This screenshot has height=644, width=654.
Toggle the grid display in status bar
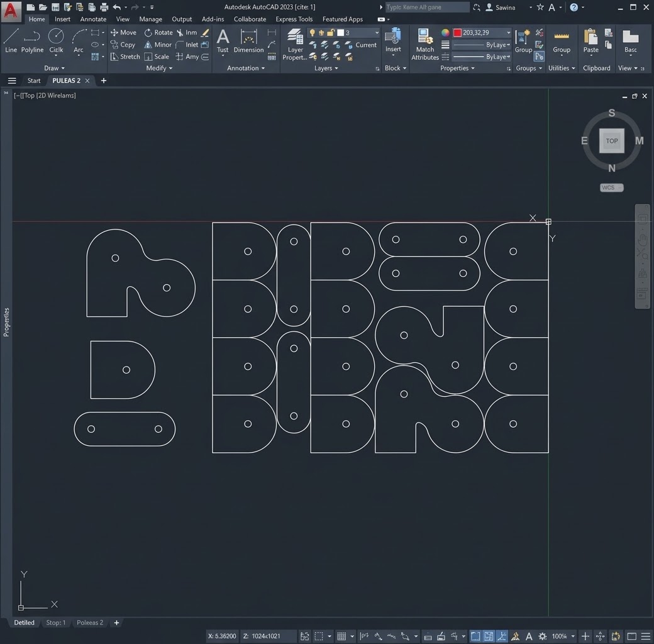[341, 636]
